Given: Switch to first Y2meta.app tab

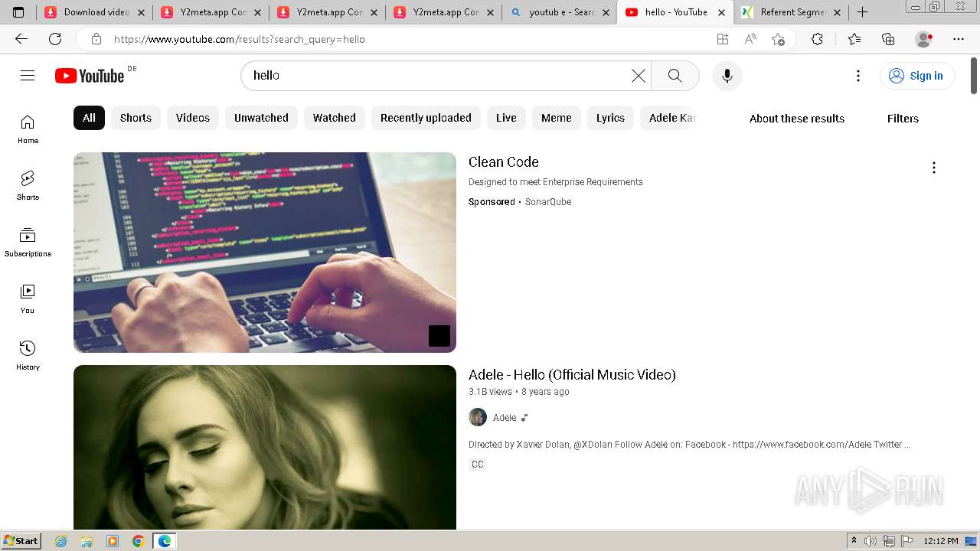Looking at the screenshot, I should 212,12.
